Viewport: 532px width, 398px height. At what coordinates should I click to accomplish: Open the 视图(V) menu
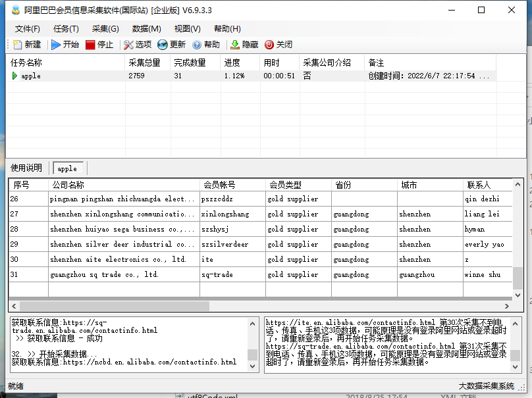click(x=187, y=29)
